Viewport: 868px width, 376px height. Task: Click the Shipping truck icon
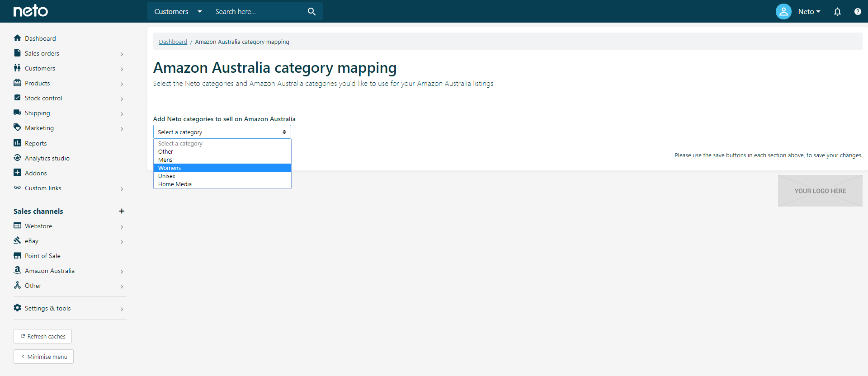coord(17,113)
